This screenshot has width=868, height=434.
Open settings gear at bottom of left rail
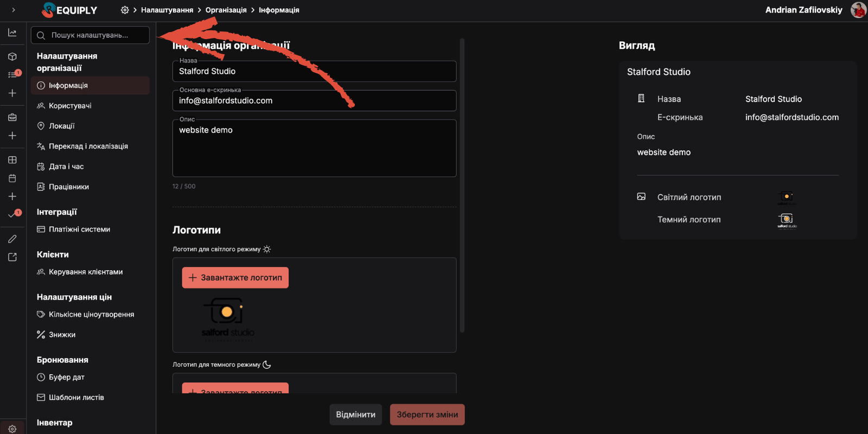[12, 429]
